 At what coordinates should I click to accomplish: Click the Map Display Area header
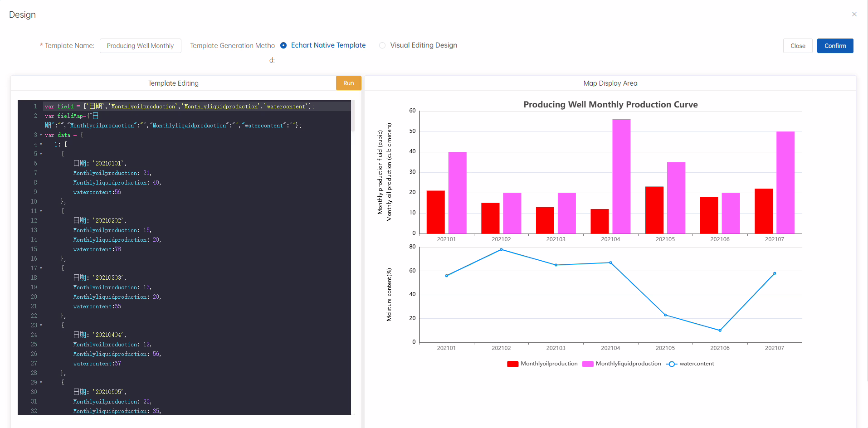(610, 83)
